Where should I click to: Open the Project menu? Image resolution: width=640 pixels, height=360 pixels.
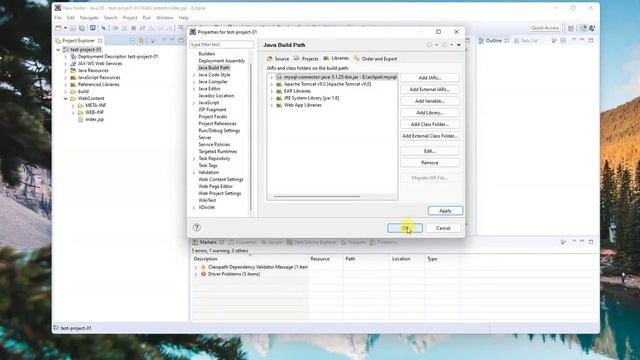tap(130, 18)
